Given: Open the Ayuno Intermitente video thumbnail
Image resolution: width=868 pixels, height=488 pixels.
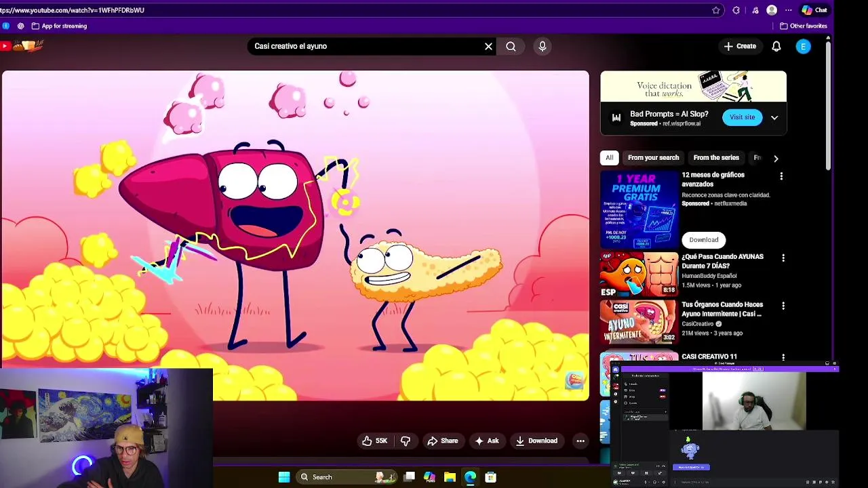Looking at the screenshot, I should tap(639, 322).
